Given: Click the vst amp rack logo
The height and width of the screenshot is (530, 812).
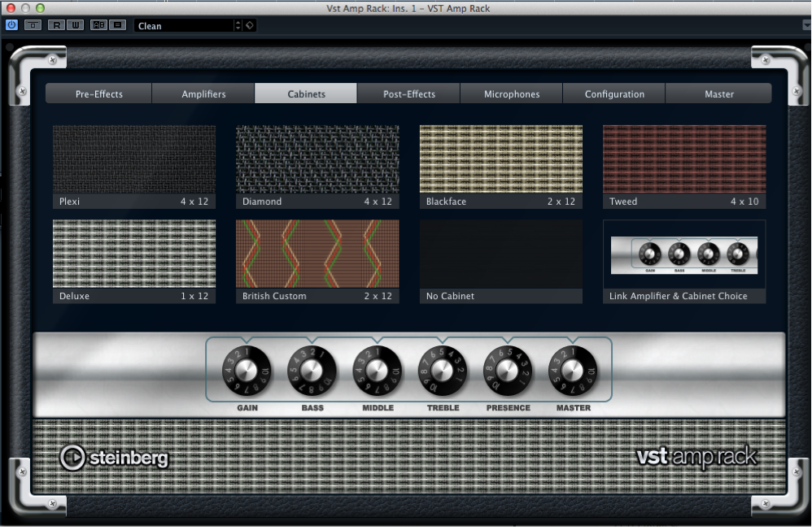Looking at the screenshot, I should tap(696, 457).
